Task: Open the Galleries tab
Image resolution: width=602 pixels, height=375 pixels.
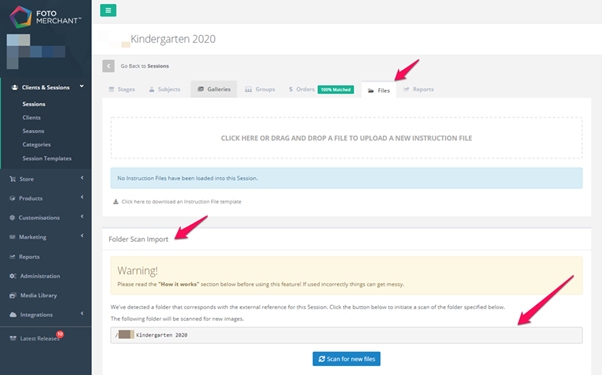Action: click(x=214, y=89)
